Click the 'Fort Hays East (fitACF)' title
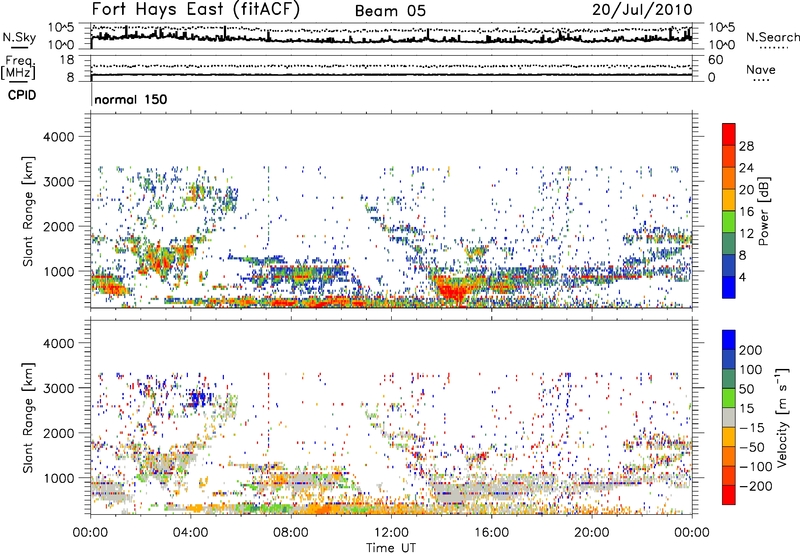 pos(196,10)
